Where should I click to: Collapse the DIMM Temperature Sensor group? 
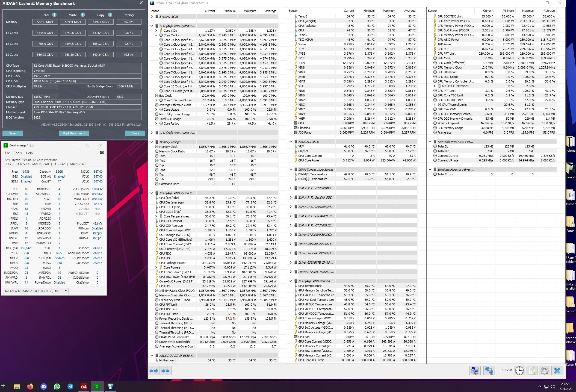291,170
